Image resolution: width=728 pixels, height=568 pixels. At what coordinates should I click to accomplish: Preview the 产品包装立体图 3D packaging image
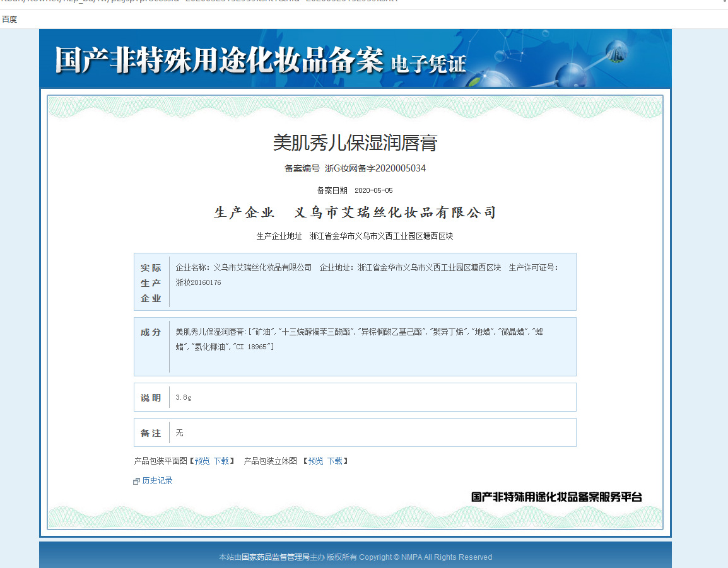315,461
